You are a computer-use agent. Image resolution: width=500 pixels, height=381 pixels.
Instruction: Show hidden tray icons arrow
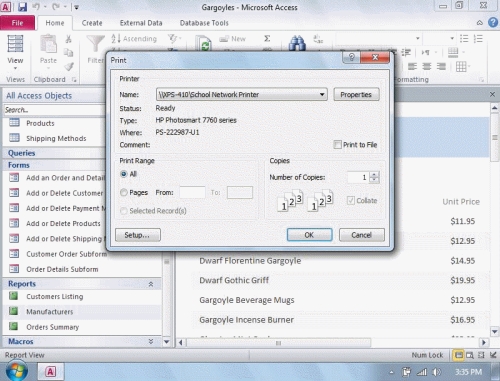pyautogui.click(x=391, y=372)
